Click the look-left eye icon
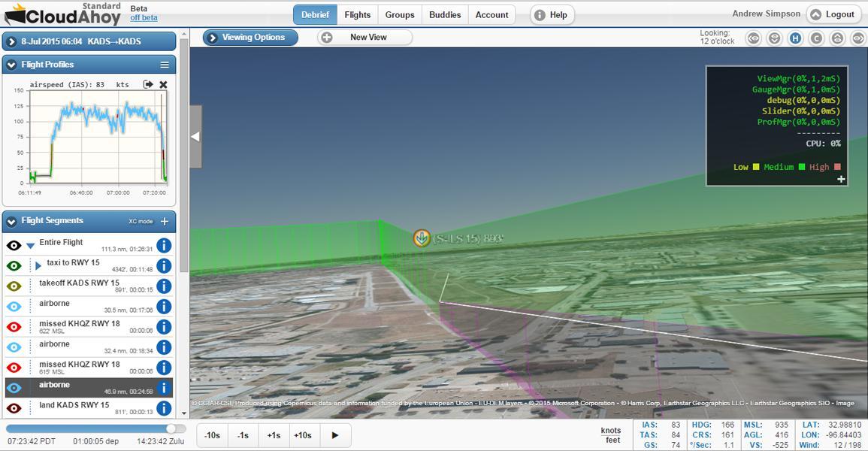 754,38
